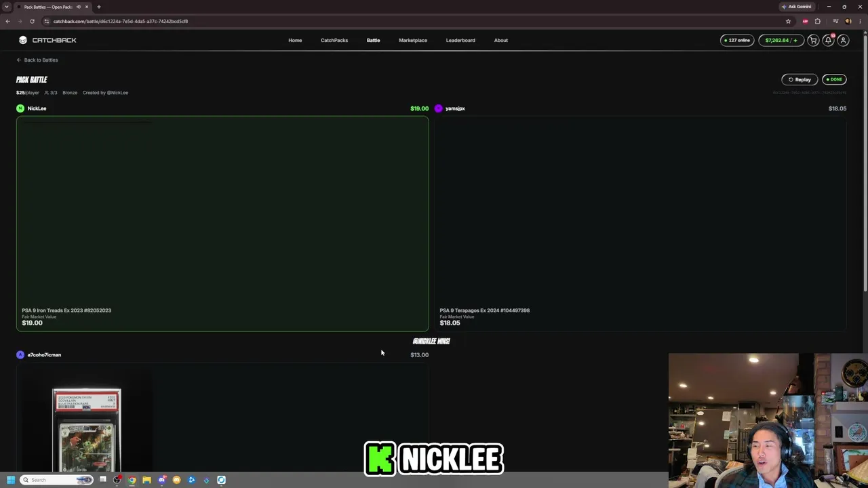
Task: Open the Battle page
Action: click(373, 40)
